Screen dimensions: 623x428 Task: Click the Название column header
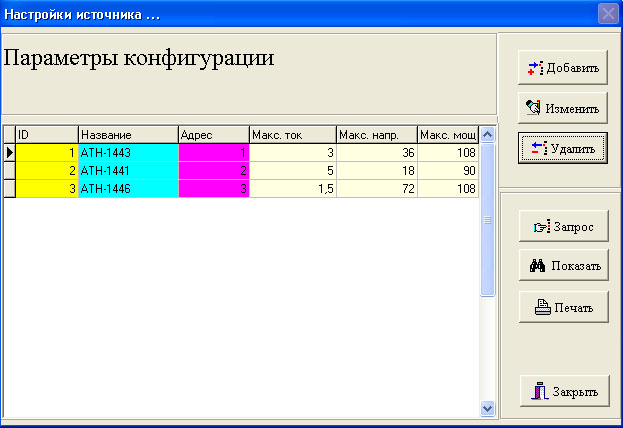point(128,135)
